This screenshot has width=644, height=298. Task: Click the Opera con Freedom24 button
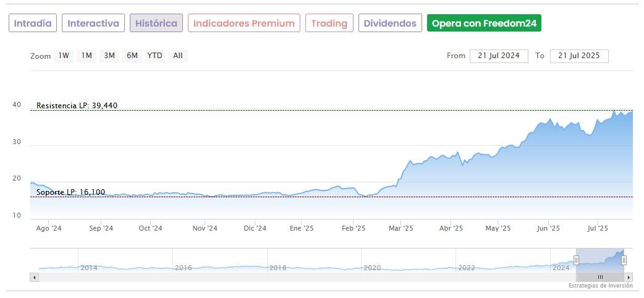pos(484,23)
